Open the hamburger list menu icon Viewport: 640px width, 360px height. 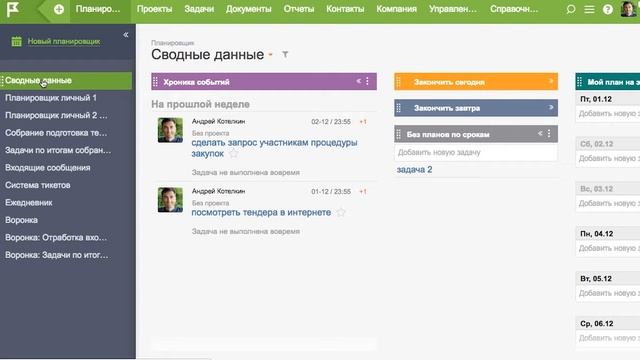(x=589, y=9)
